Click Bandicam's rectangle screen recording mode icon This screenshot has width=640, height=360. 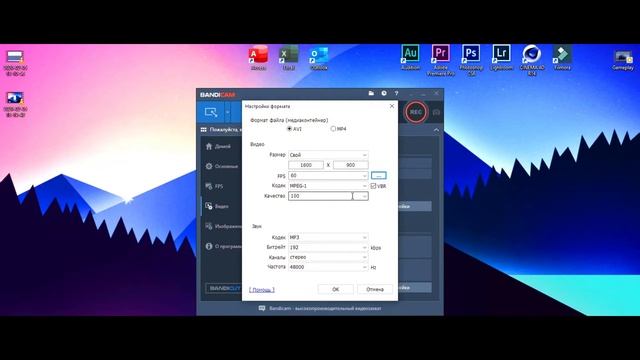point(211,112)
